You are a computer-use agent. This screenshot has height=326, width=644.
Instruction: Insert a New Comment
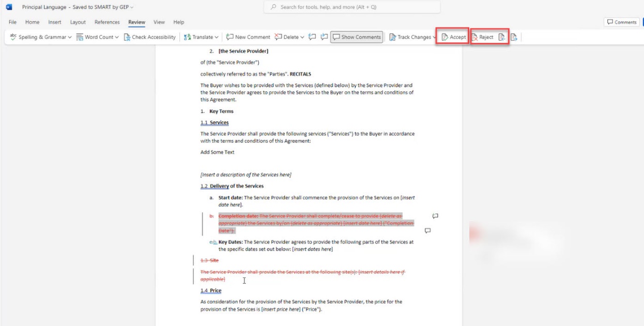248,37
